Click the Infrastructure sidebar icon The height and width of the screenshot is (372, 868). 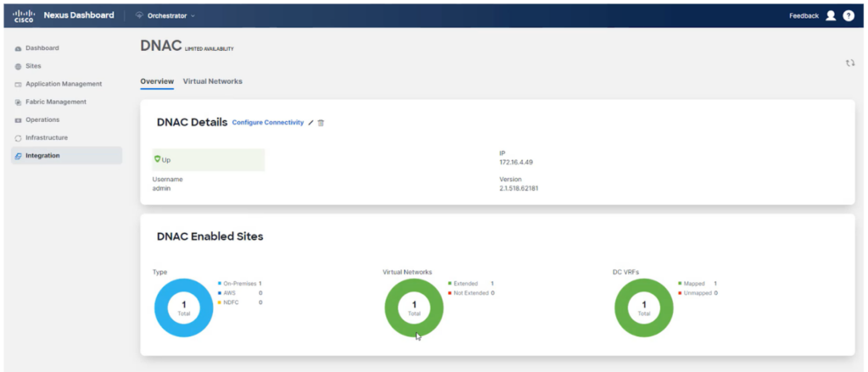point(18,138)
